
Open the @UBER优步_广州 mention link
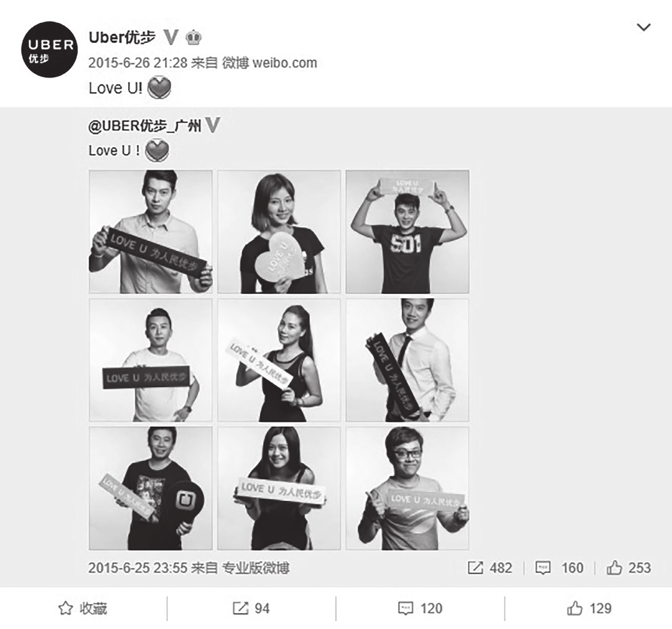(x=145, y=125)
